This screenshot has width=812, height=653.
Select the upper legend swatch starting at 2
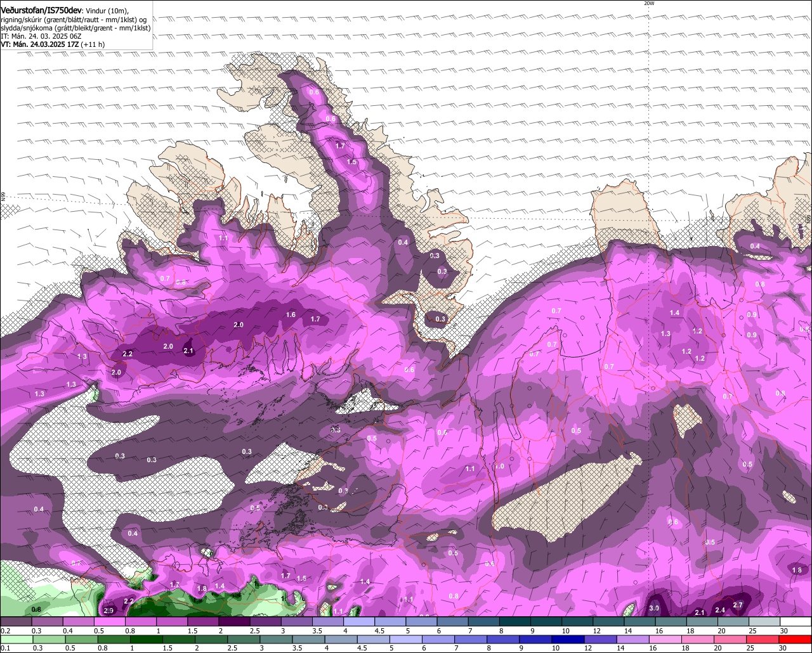234,622
